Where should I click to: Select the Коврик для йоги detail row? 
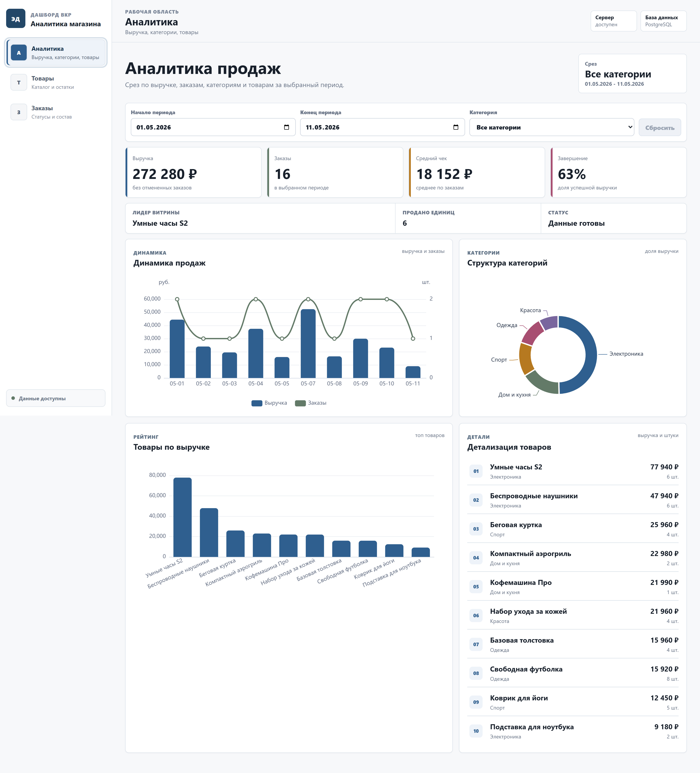[573, 702]
